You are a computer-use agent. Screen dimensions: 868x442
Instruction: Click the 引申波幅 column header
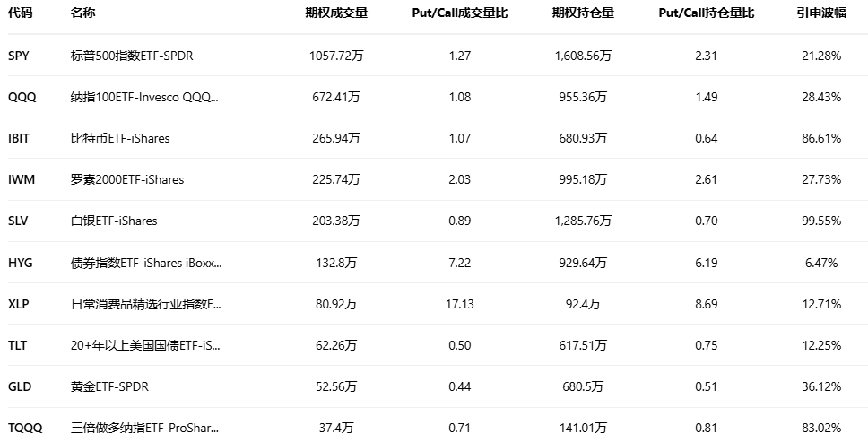[x=821, y=13]
